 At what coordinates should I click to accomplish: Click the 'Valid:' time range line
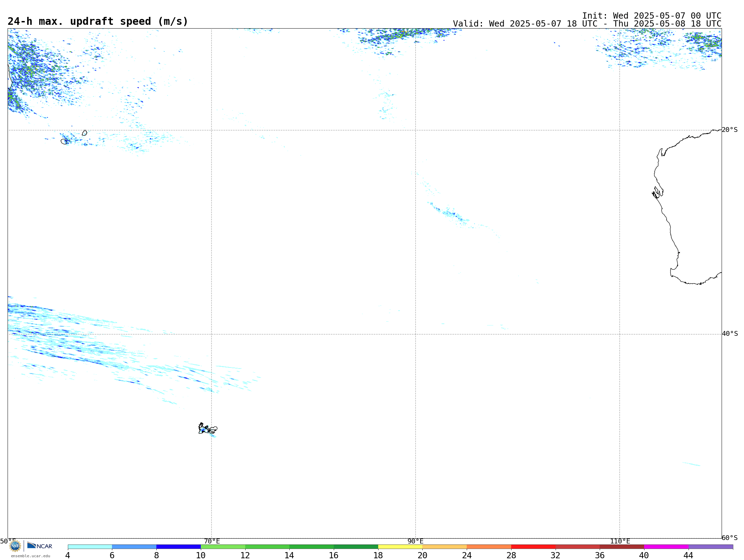(x=587, y=24)
